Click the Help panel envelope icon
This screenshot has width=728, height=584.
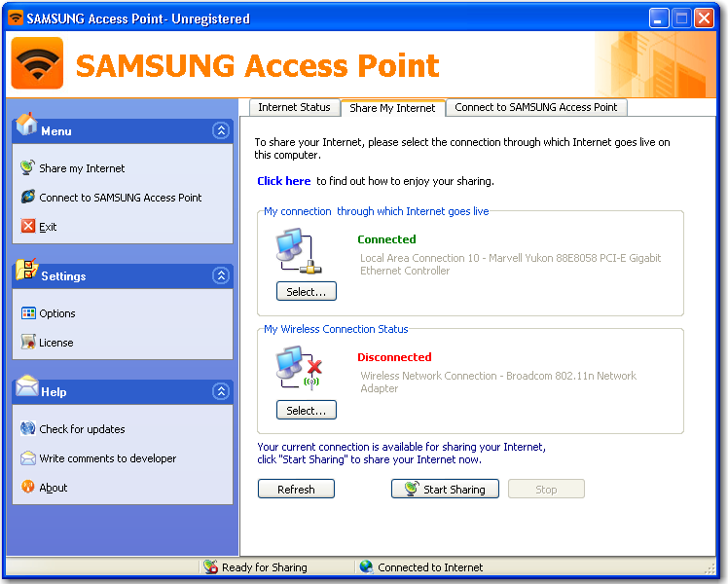tap(27, 385)
